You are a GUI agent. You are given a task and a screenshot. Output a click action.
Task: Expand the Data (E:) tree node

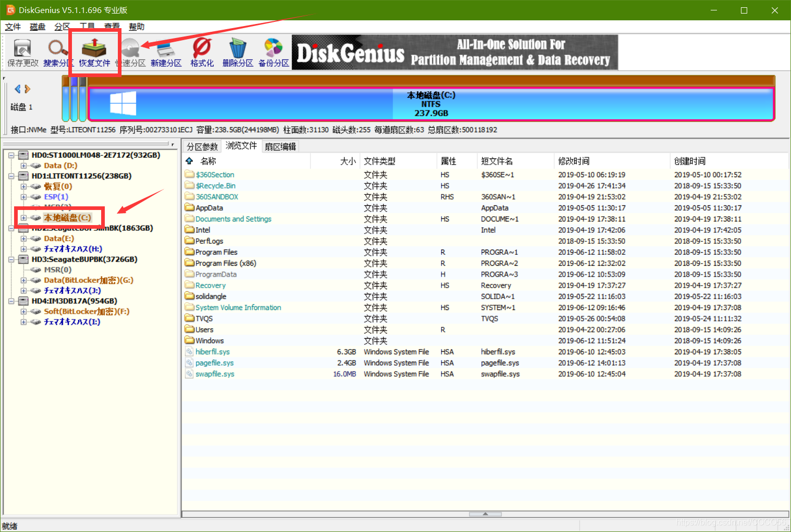pos(23,239)
